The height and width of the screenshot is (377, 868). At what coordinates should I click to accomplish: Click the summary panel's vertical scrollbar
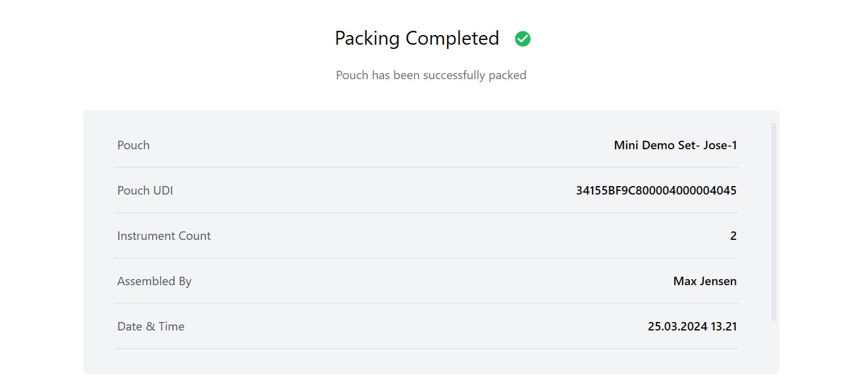click(774, 222)
